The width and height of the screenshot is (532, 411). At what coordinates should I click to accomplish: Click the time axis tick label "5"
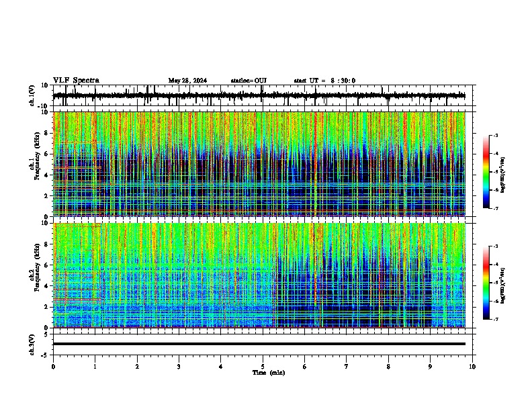pyautogui.click(x=263, y=367)
